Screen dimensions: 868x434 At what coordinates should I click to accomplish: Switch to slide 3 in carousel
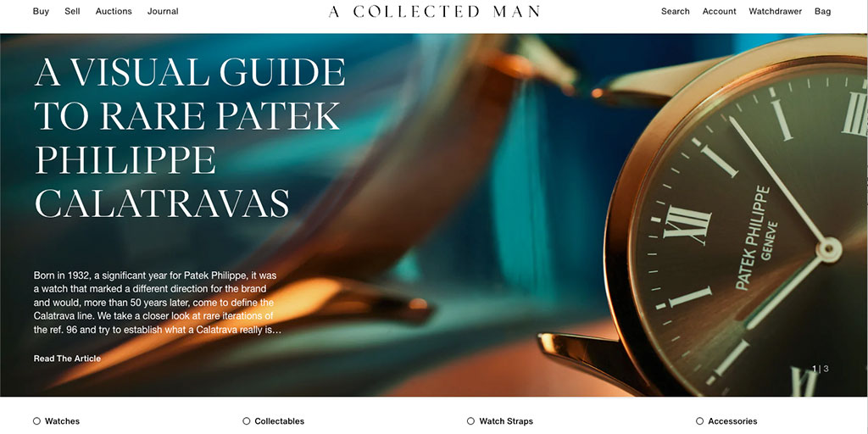[x=826, y=369]
